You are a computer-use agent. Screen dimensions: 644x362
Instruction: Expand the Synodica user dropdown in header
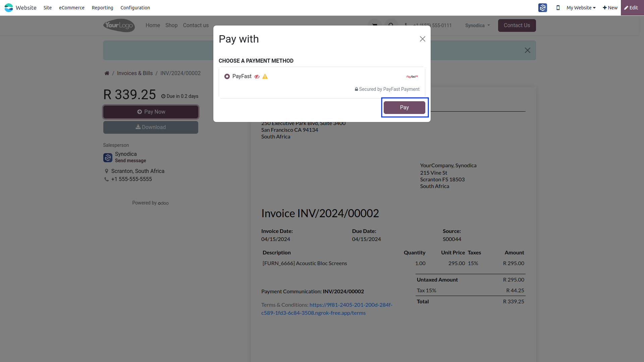tap(478, 25)
